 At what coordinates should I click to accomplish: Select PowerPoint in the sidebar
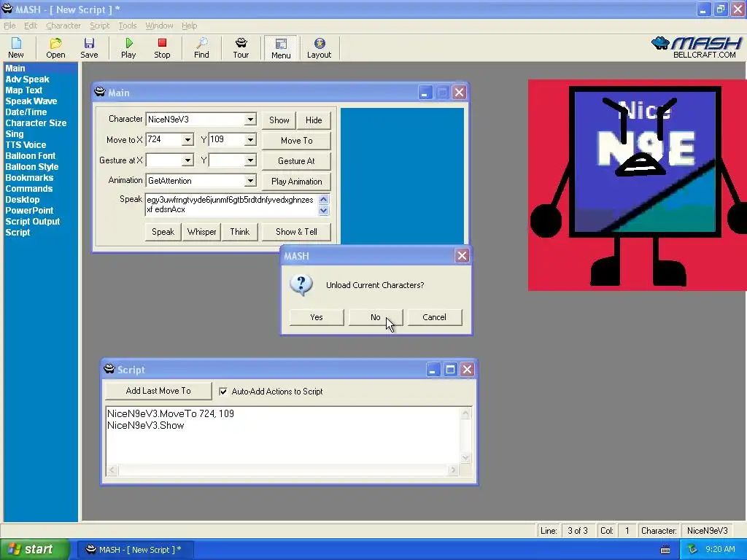29,211
